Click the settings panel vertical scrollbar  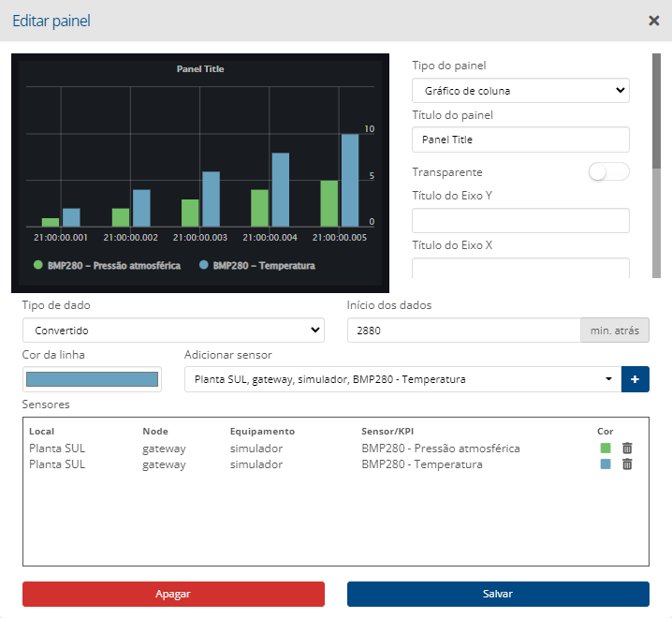point(657,112)
